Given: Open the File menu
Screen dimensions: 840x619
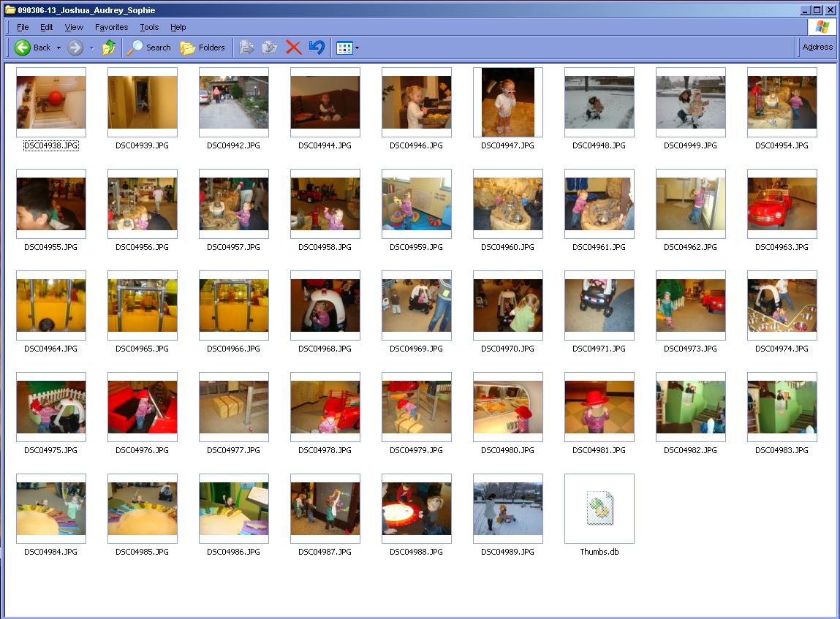Looking at the screenshot, I should point(23,27).
